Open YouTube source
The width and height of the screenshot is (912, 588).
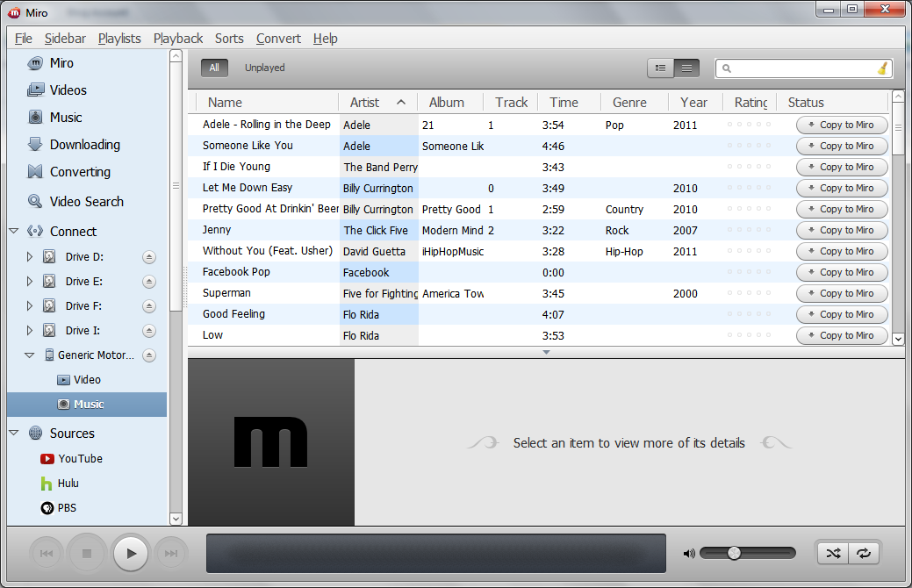tap(71, 458)
